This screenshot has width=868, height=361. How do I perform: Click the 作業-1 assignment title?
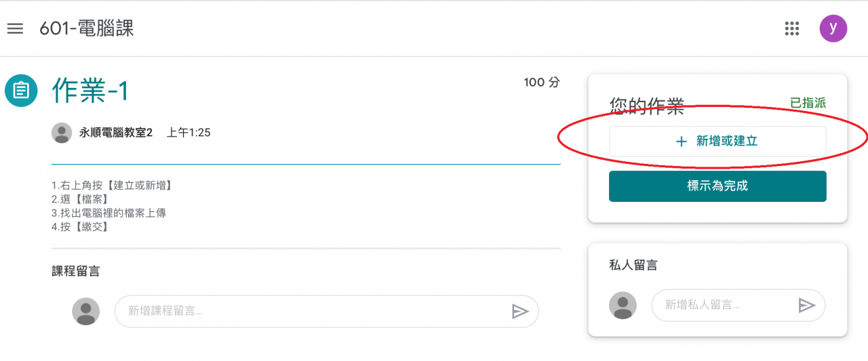(90, 91)
